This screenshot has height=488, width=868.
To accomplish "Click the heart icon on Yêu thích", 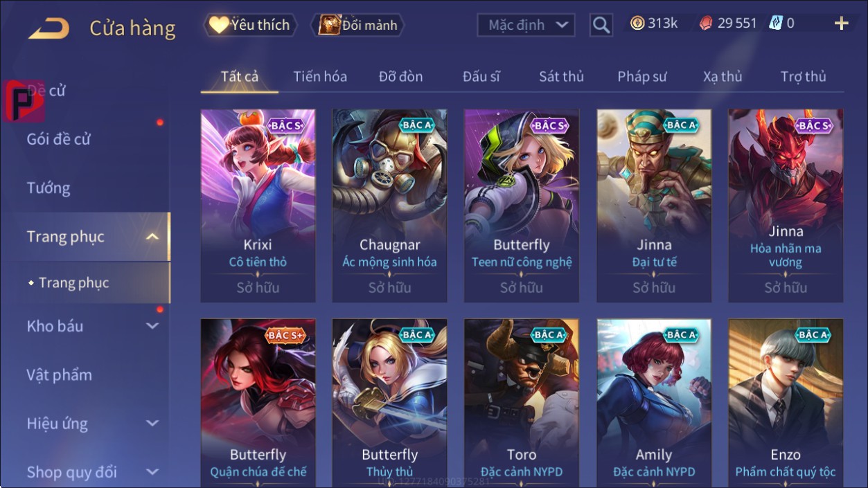I will tap(219, 25).
